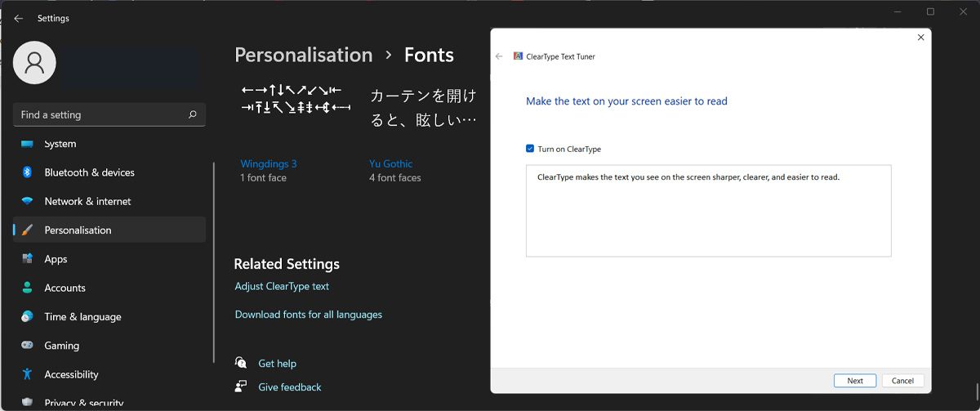
Task: Open Download fonts for all languages
Action: coord(308,315)
